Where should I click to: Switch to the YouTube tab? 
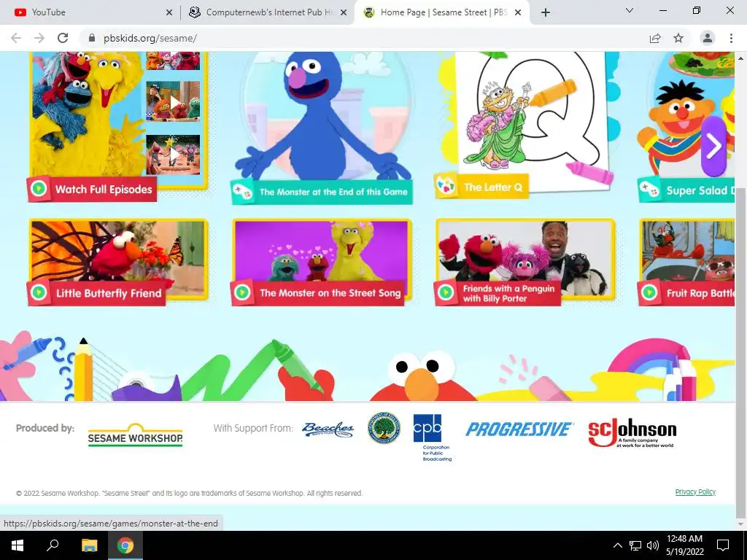pyautogui.click(x=90, y=12)
